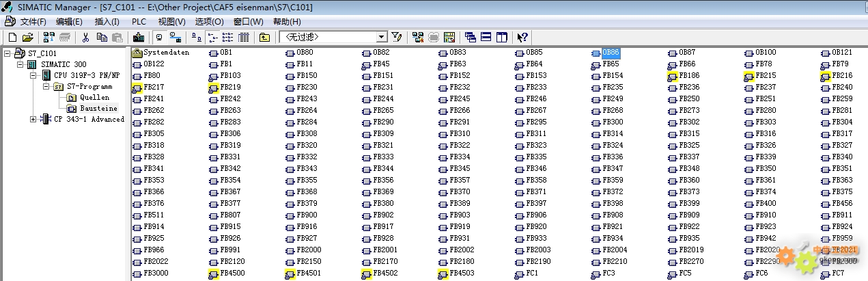Select block FB4500
This screenshot has height=281, width=868.
227,273
